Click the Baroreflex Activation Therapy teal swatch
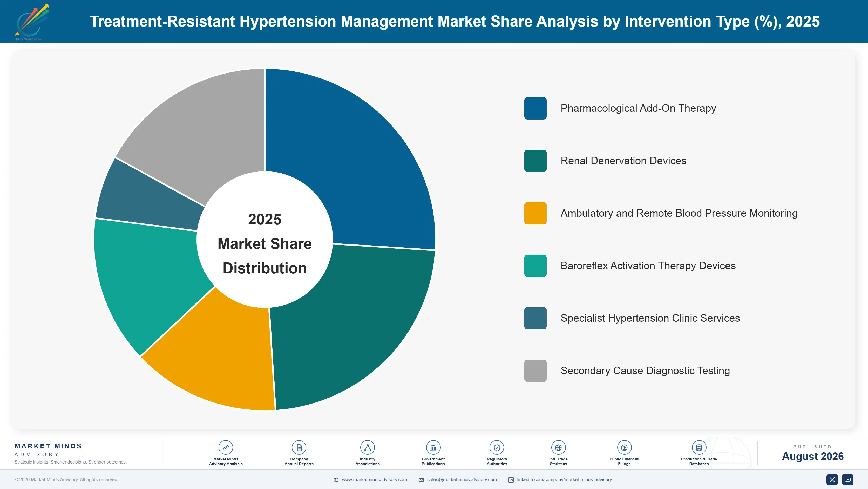The height and width of the screenshot is (489, 868). 535,266
